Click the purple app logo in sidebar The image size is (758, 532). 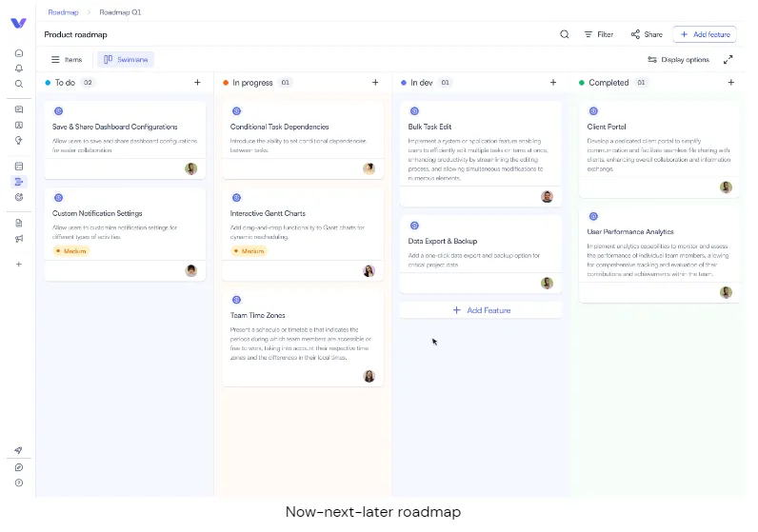pos(18,23)
